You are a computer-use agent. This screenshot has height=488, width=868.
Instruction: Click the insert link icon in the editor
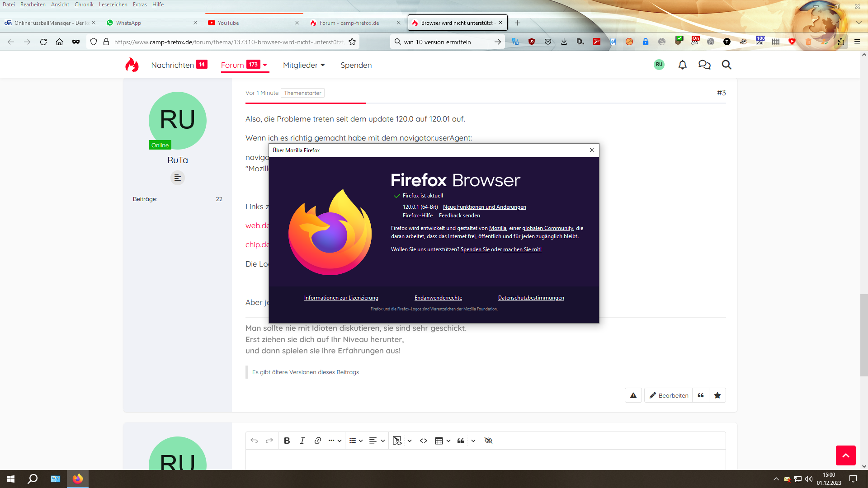[317, 441]
